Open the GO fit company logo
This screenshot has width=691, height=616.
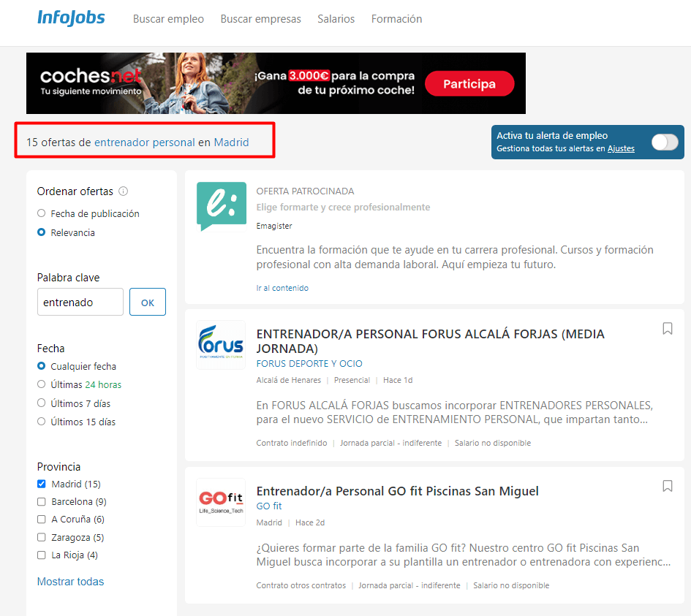221,503
